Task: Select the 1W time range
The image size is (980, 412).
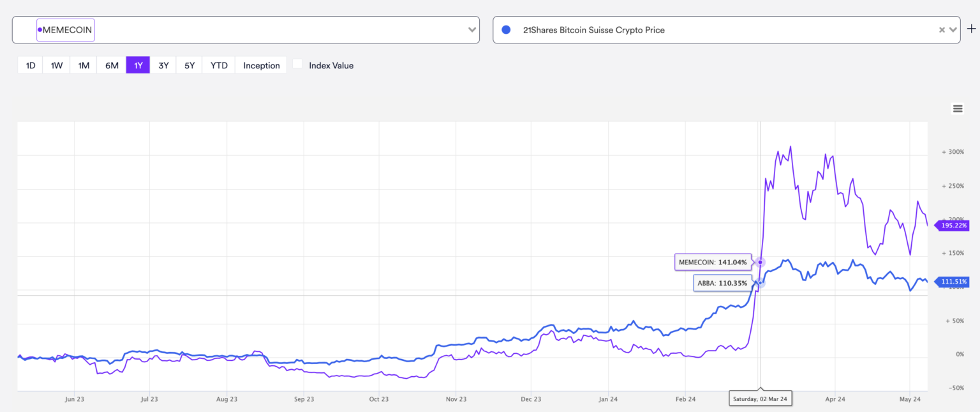Action: click(57, 65)
